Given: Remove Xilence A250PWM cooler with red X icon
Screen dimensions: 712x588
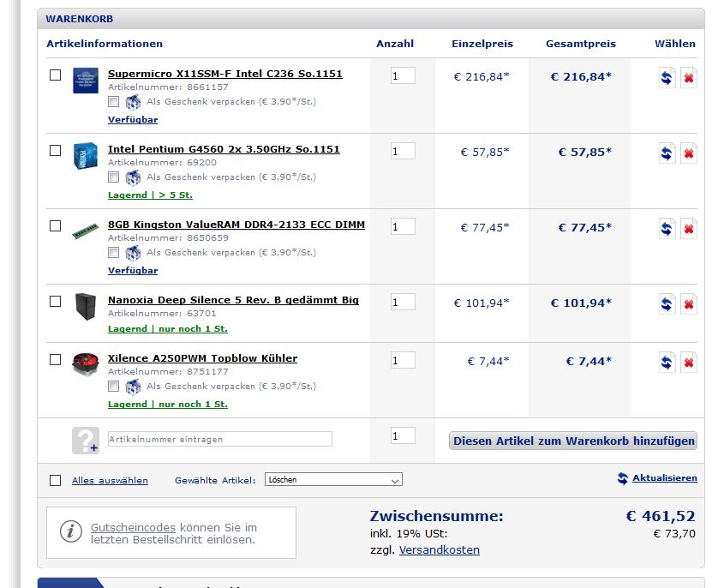Looking at the screenshot, I should point(688,363).
